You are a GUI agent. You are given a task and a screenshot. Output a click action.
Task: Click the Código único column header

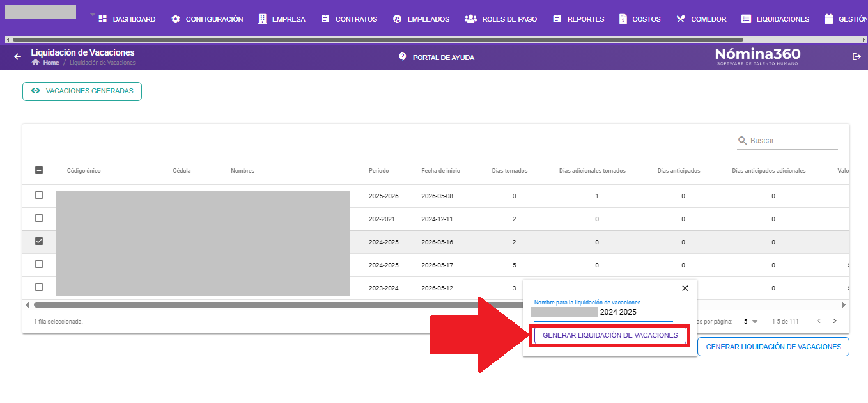point(84,171)
